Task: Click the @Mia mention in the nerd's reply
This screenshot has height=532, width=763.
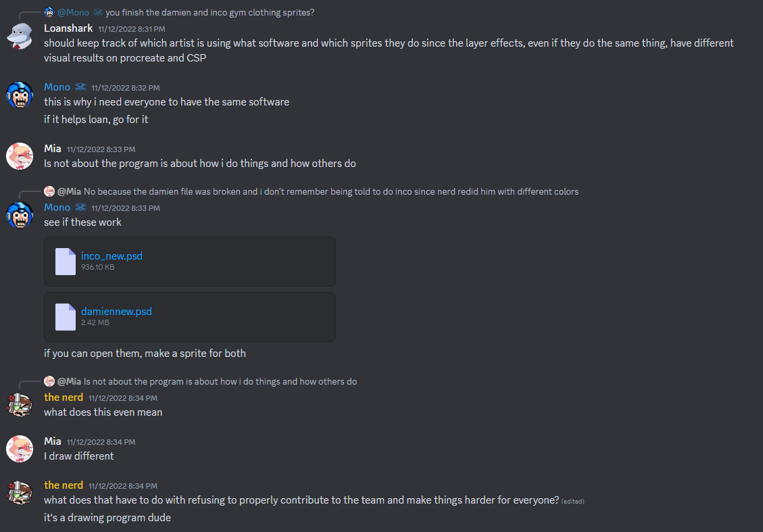Action: click(69, 382)
